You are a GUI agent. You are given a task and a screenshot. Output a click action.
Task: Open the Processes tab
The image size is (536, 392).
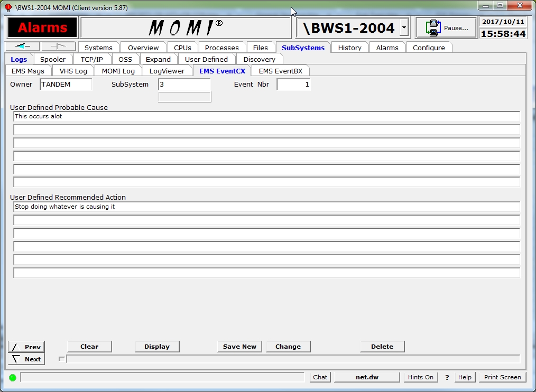click(221, 48)
